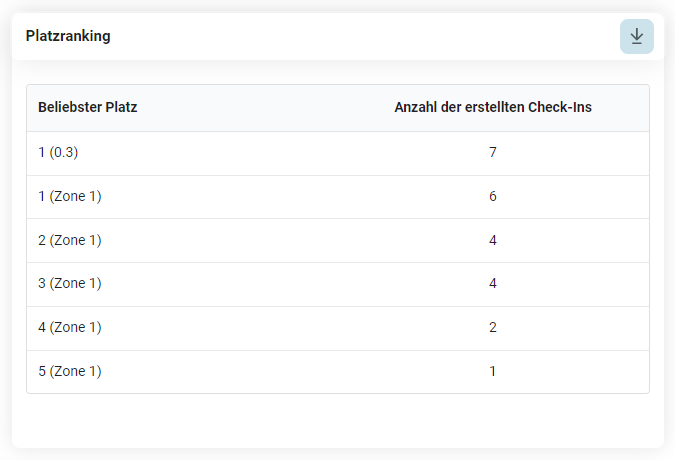This screenshot has height=460, width=675.
Task: Click empty space in the Platzranking header bar
Action: (350, 36)
